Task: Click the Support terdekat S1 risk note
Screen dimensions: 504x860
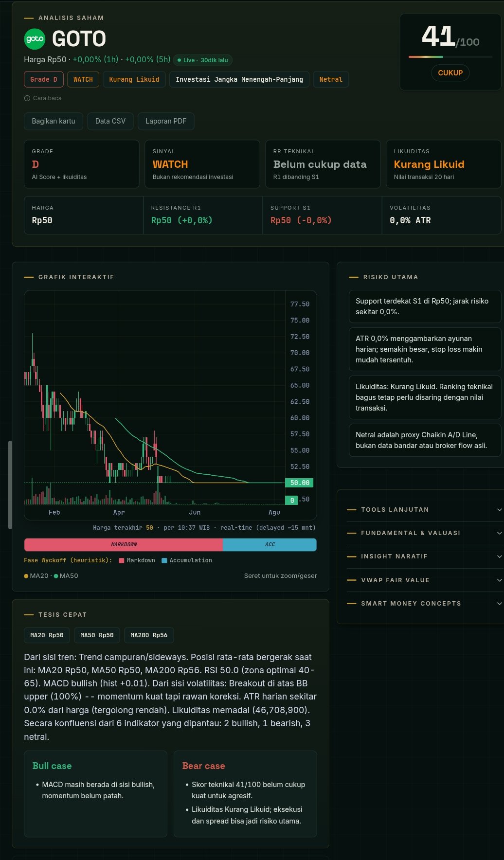Action: click(x=425, y=306)
